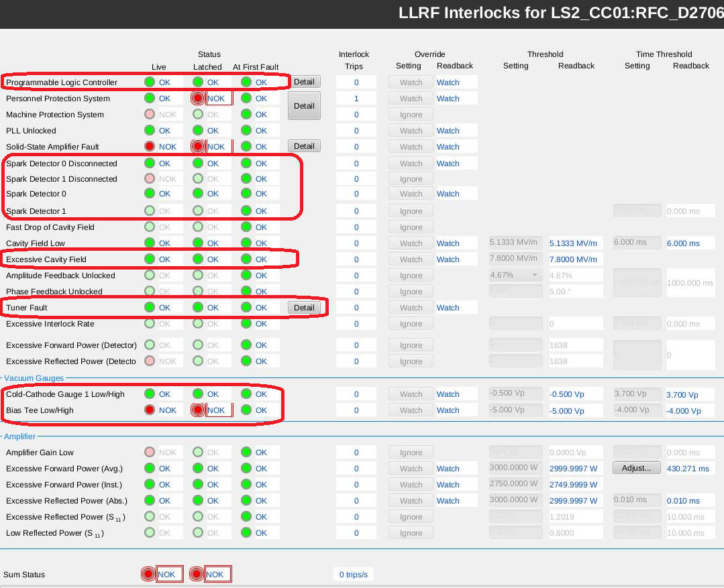Open the Tuner Fault Detail button
724x588 pixels.
(304, 308)
